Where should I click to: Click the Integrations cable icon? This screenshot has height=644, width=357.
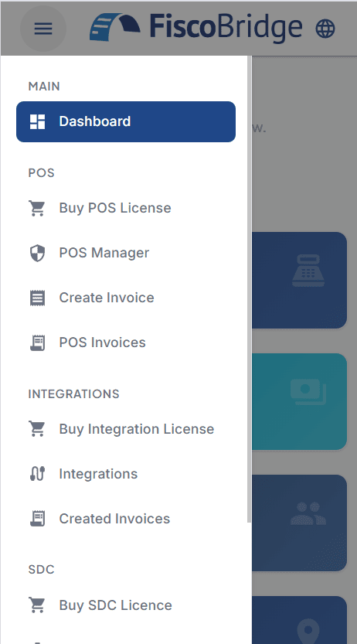[x=37, y=474]
